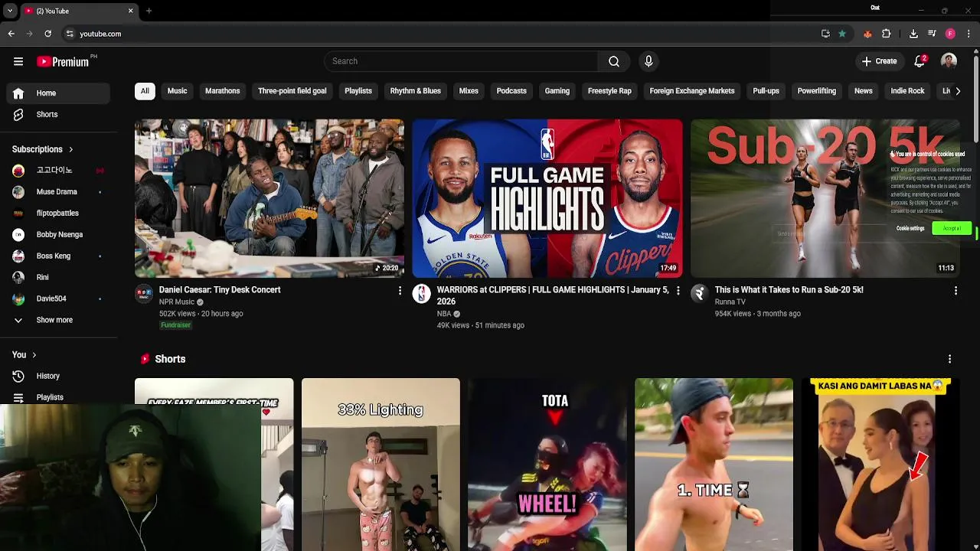The image size is (980, 551).
Task: Select the Foreign Exchange Markets chip
Action: click(692, 91)
